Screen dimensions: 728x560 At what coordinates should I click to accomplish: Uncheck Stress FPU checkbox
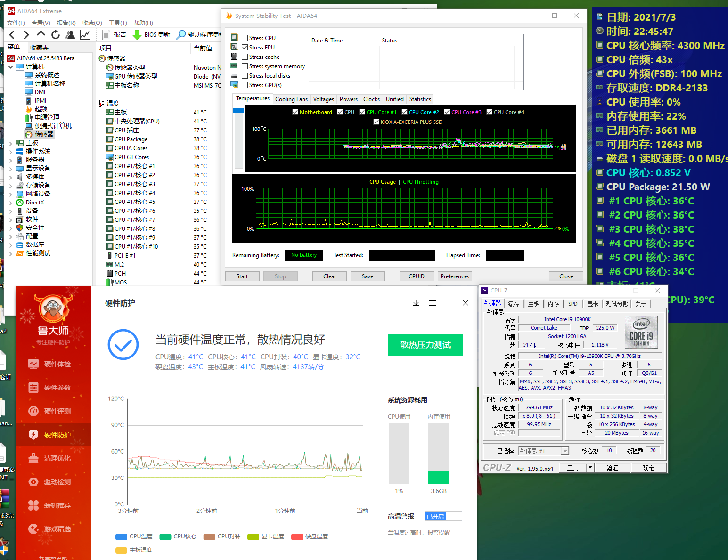click(x=245, y=48)
